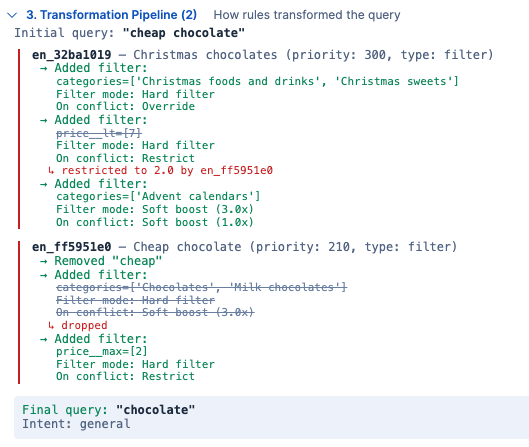Click the struck-through 'Filter mode: Hard filter' line
The height and width of the screenshot is (447, 529).
[x=135, y=300]
